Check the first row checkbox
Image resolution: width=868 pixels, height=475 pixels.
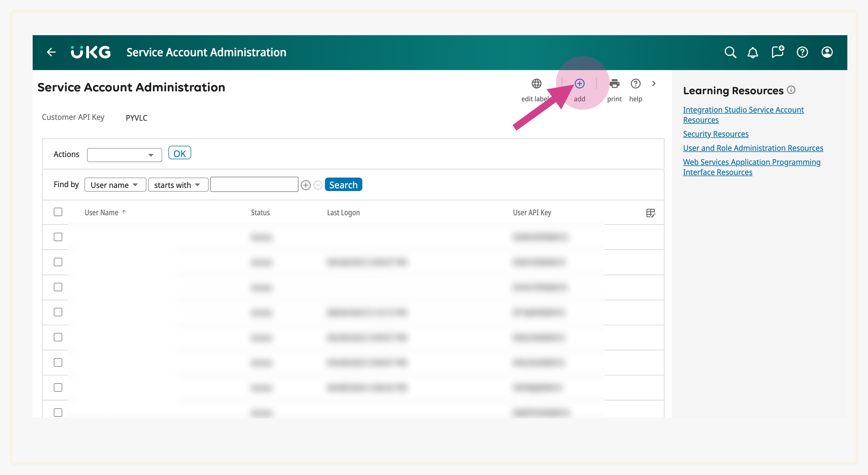tap(58, 237)
